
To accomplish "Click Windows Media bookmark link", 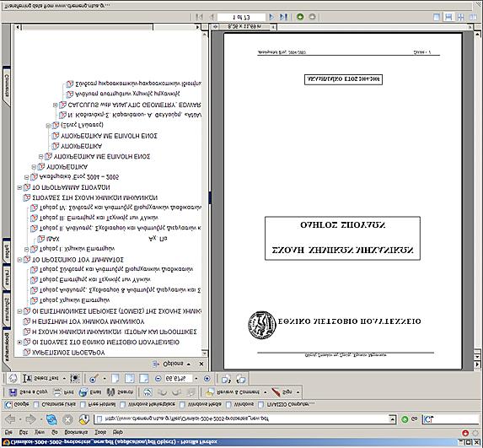I will (x=201, y=404).
